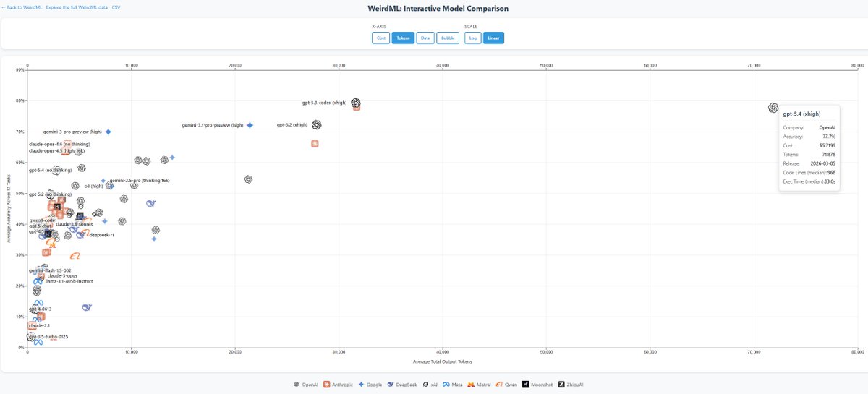This screenshot has height=394, width=868.
Task: Click the gpt-5.2 (no thinking) label
Action: tap(50, 194)
